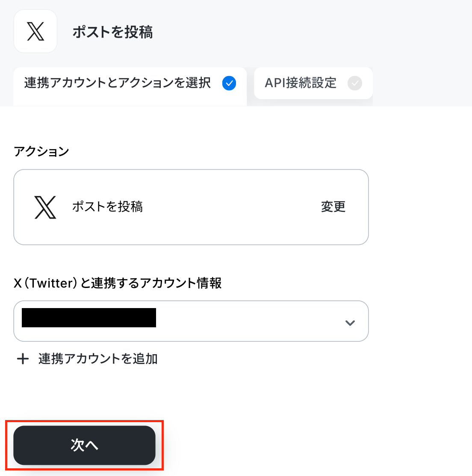Open the X (Twitter) account selection box
This screenshot has height=476, width=472.
(x=191, y=321)
